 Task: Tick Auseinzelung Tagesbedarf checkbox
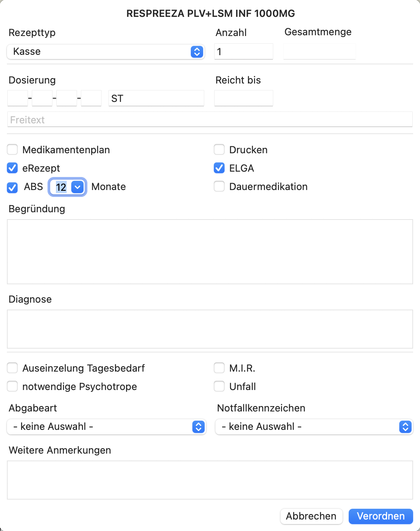pyautogui.click(x=13, y=368)
